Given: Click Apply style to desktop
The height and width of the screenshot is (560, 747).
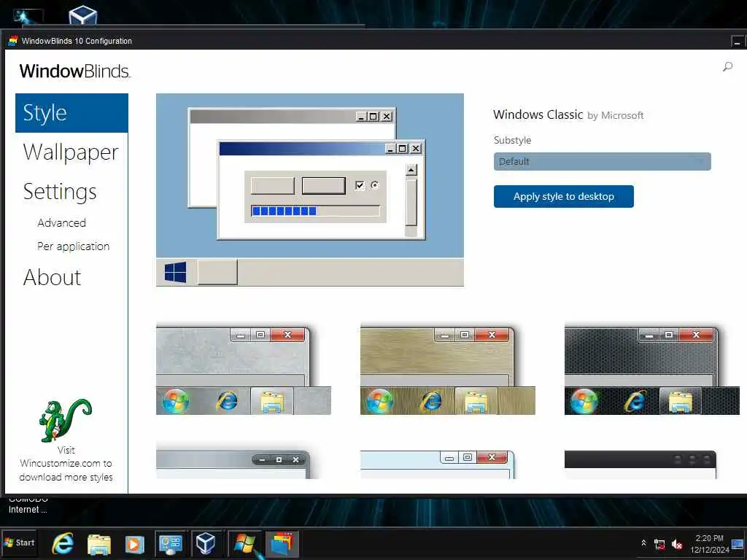Looking at the screenshot, I should coord(564,197).
